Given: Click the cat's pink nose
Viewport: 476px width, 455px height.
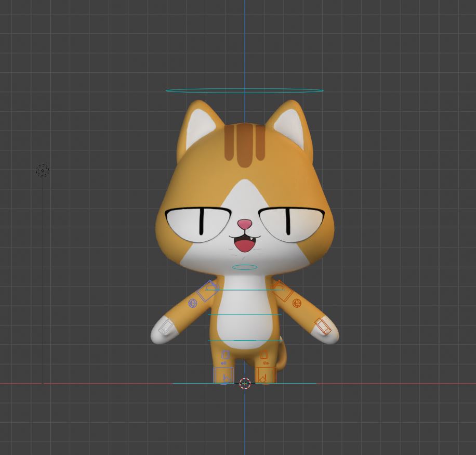Looking at the screenshot, I should point(245,225).
